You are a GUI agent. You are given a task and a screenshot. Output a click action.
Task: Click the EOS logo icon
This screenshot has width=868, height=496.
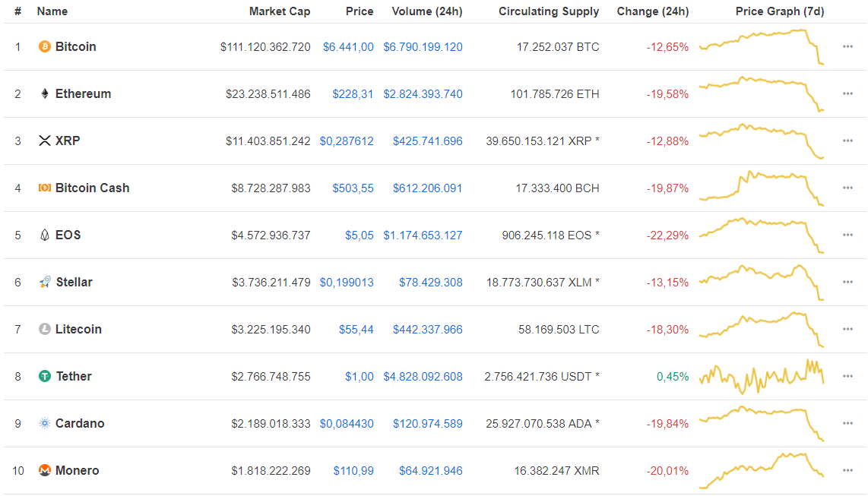[x=44, y=235]
